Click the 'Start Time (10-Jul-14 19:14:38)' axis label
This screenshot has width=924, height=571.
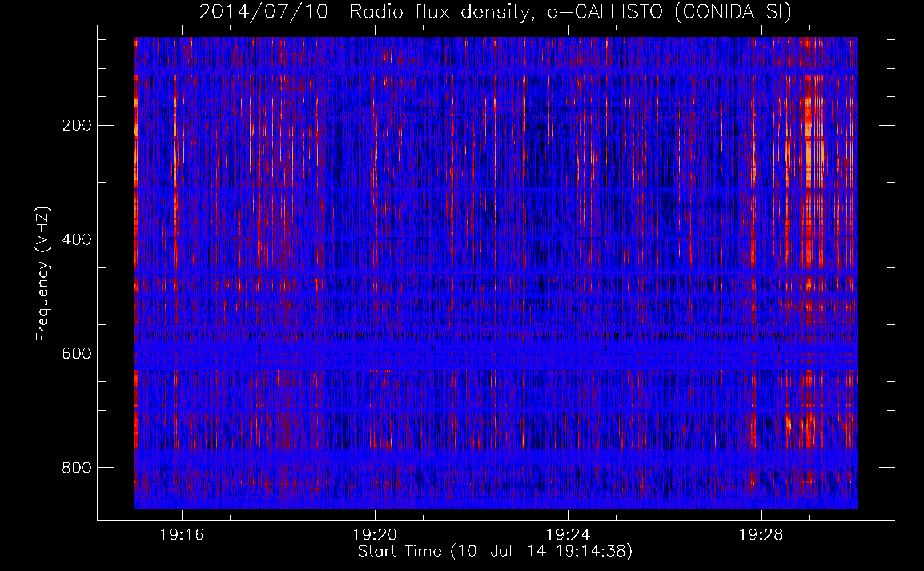pyautogui.click(x=495, y=552)
